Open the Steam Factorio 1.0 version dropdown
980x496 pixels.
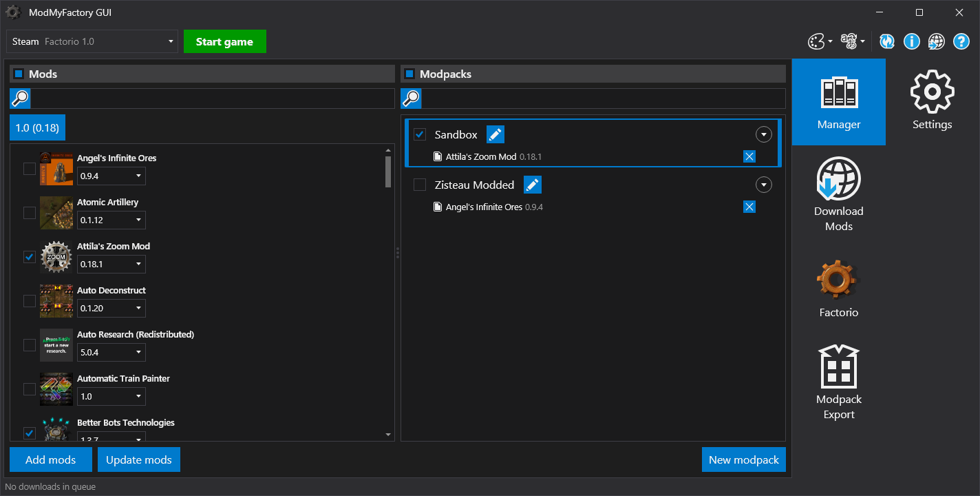[x=92, y=41]
